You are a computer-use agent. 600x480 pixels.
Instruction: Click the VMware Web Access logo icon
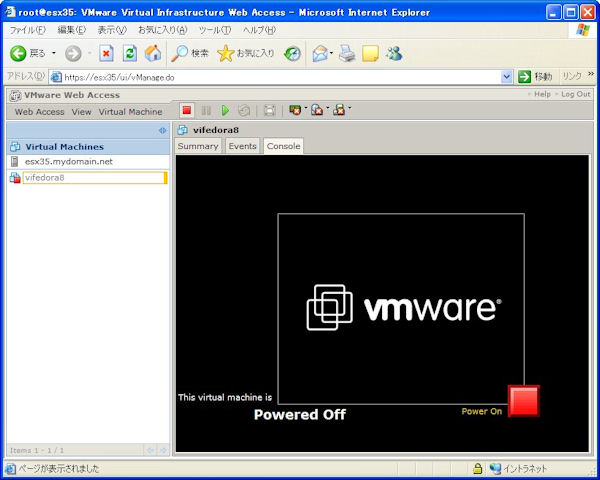click(x=15, y=95)
